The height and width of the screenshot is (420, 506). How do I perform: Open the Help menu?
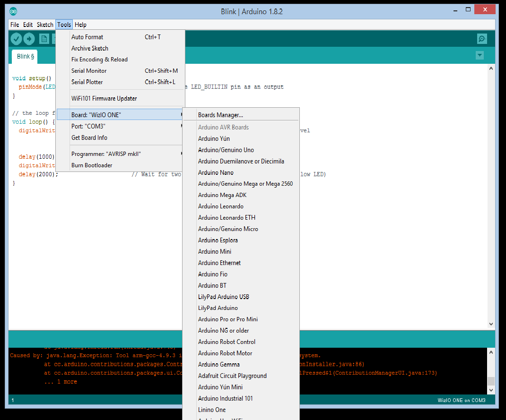80,25
